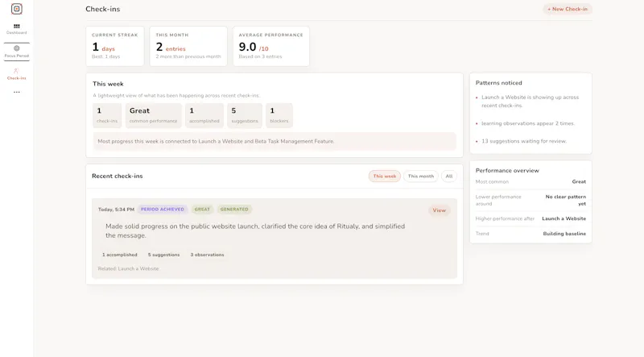644x357 pixels.
Task: Click the 'Performance overview' heading
Action: (x=507, y=170)
